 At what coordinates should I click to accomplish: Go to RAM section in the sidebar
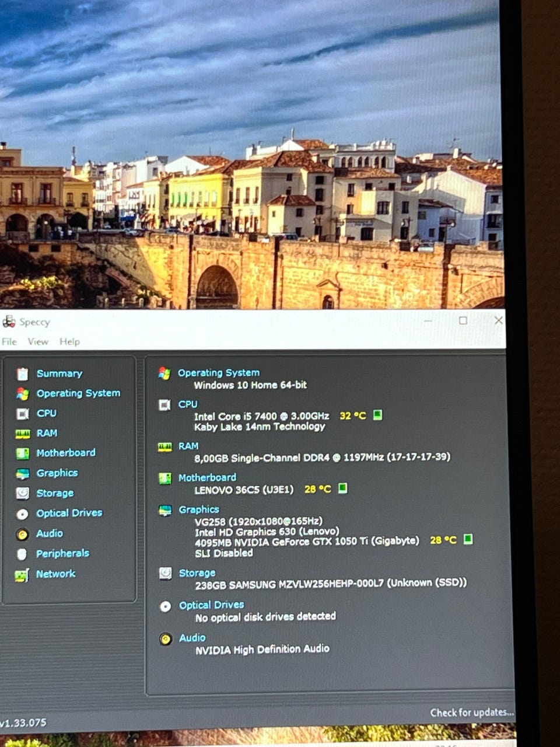coord(47,433)
